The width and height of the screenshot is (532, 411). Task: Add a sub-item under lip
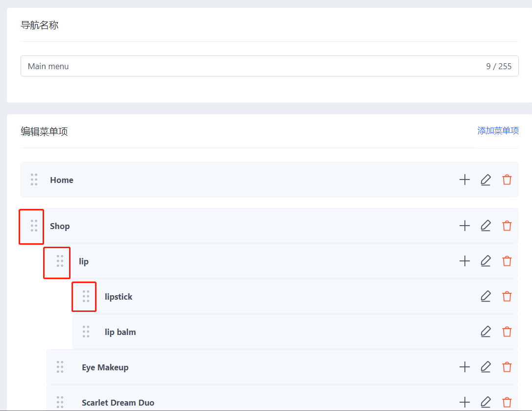(464, 261)
